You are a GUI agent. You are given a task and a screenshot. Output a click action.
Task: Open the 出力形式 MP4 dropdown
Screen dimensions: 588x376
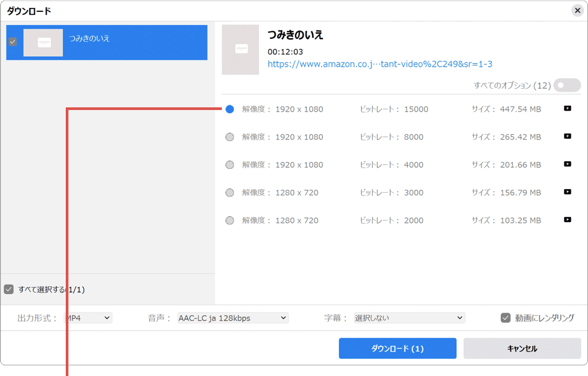click(88, 317)
